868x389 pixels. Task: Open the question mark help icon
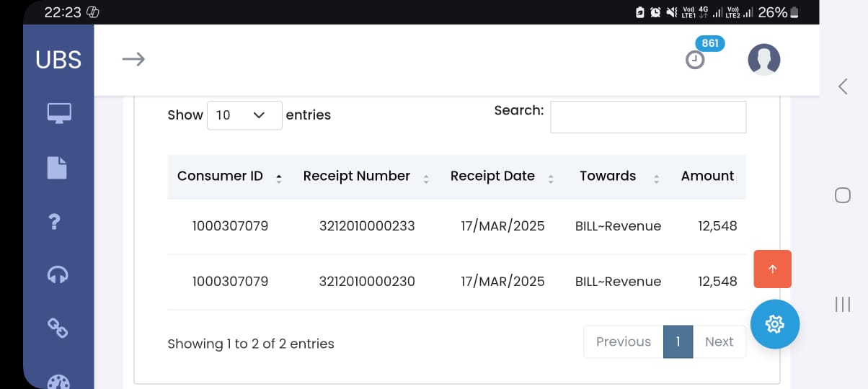tap(53, 221)
